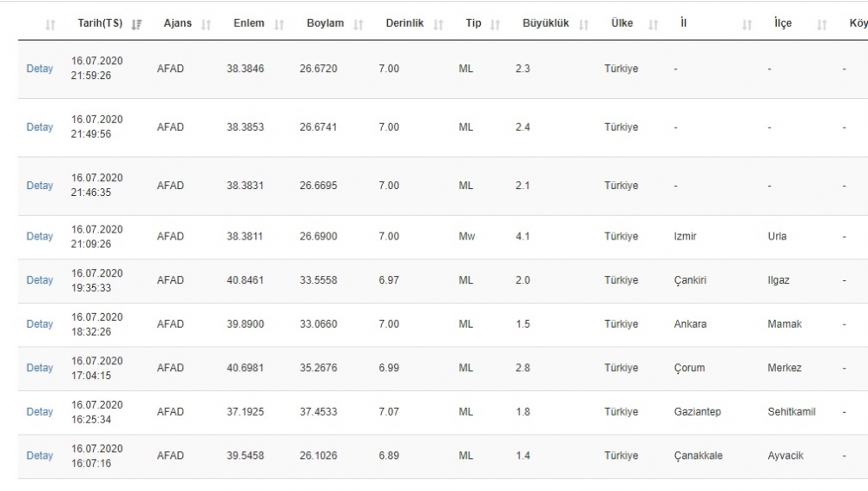Screen dimensions: 868x491
Task: View Detay for Çorum Merkez entry
Action: pos(39,368)
